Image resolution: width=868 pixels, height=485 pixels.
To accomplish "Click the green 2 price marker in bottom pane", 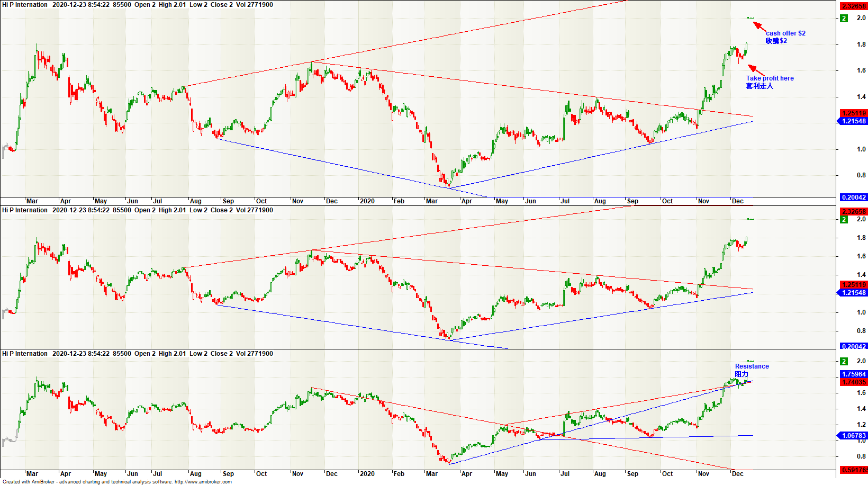I will pyautogui.click(x=844, y=361).
